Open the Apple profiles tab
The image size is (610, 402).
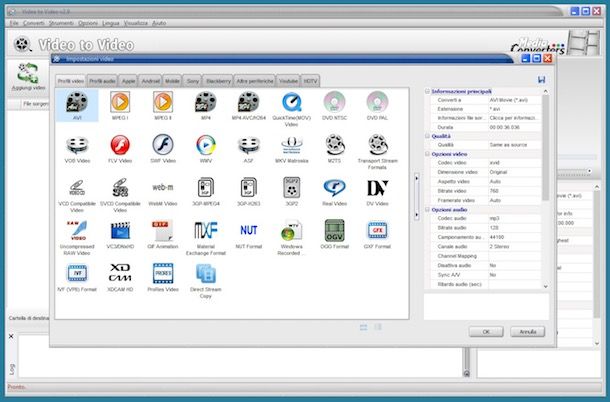coord(128,81)
